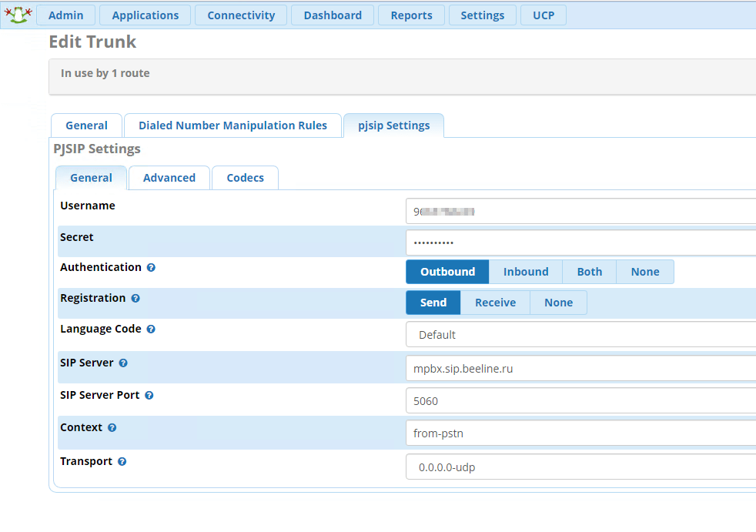Click the SIP Server input field

pos(580,369)
